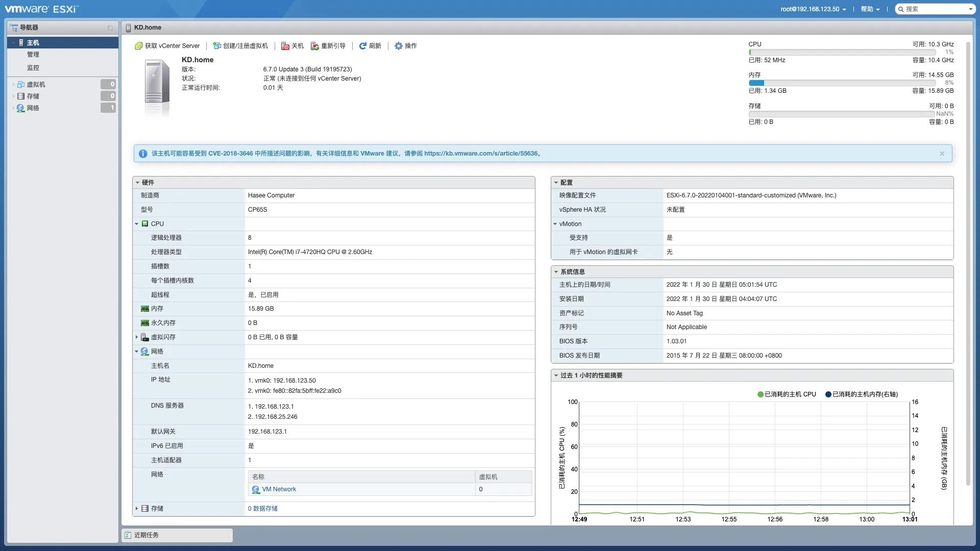The width and height of the screenshot is (980, 551).
Task: Click the shut down (关机) icon
Action: coord(285,46)
